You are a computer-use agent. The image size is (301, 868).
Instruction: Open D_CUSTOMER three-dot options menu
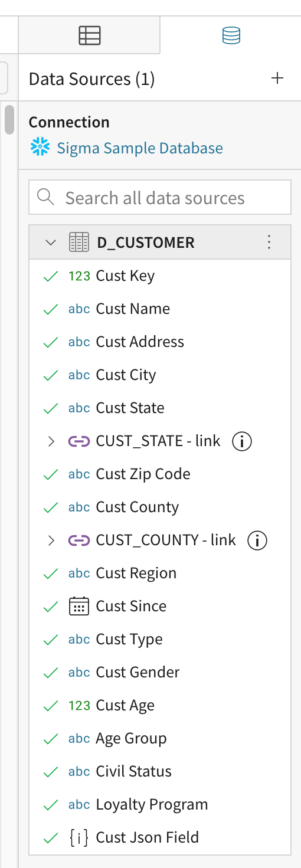[x=269, y=242]
